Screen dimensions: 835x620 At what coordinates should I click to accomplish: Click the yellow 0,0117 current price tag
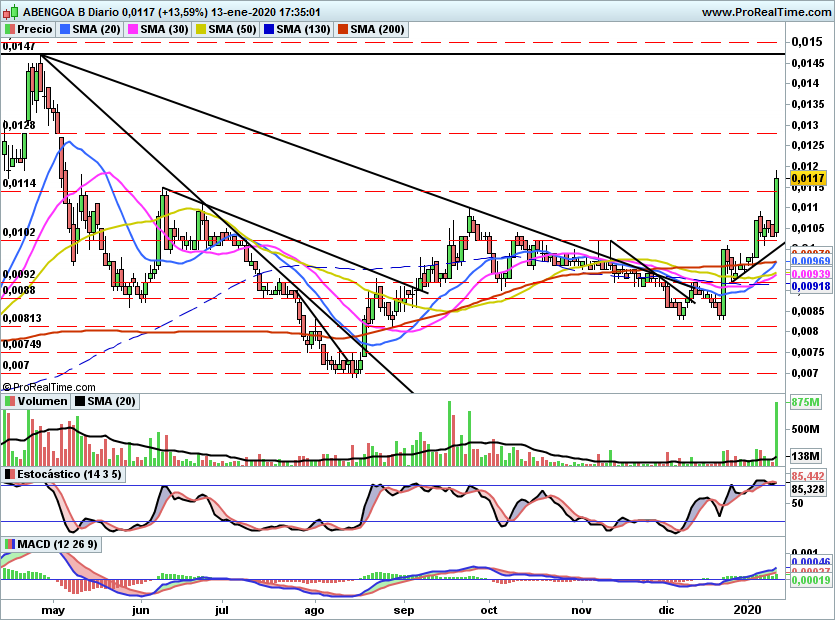(808, 179)
